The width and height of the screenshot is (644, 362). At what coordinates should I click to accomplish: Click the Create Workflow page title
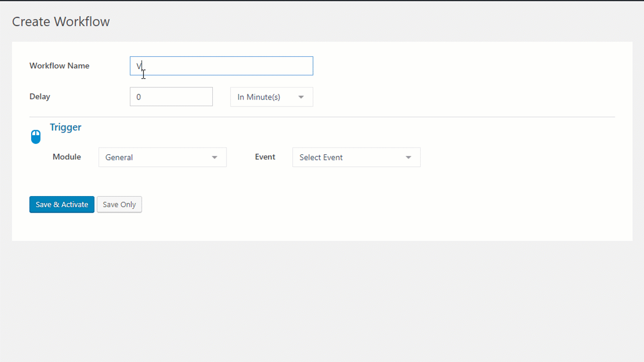click(x=60, y=22)
